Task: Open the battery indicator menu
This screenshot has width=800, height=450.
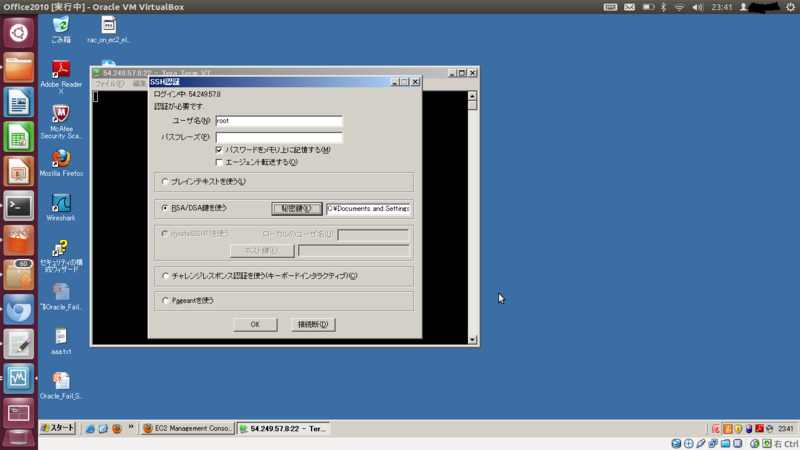Action: tap(648, 7)
